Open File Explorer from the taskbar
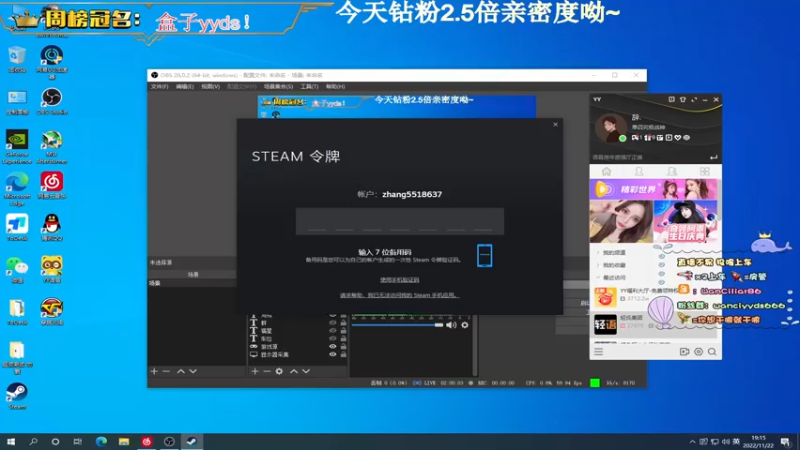The height and width of the screenshot is (450, 800). tap(124, 441)
